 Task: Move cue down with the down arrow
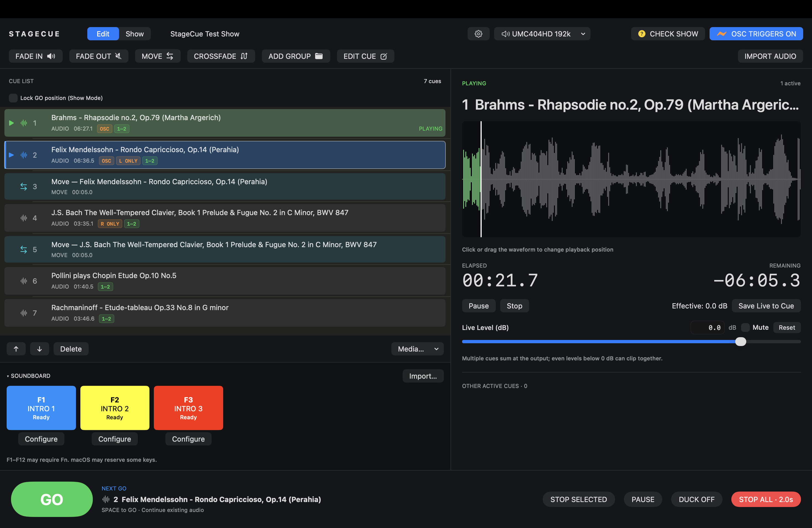click(x=39, y=349)
